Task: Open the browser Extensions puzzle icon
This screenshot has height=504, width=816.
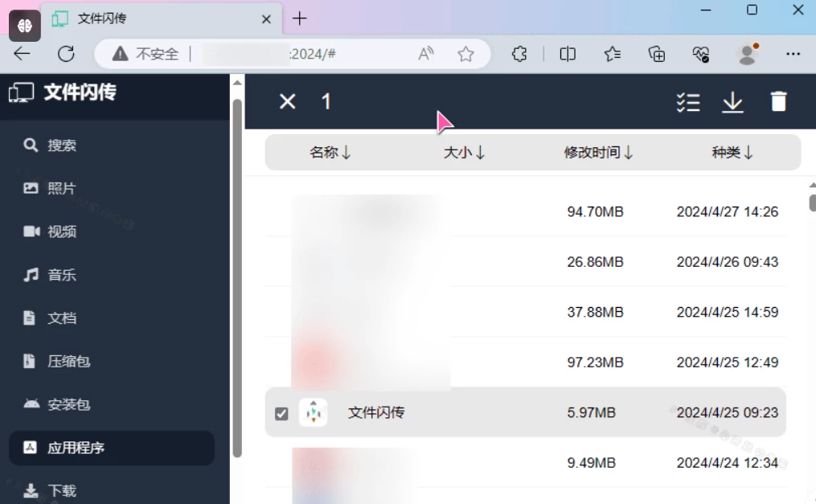Action: pyautogui.click(x=519, y=54)
